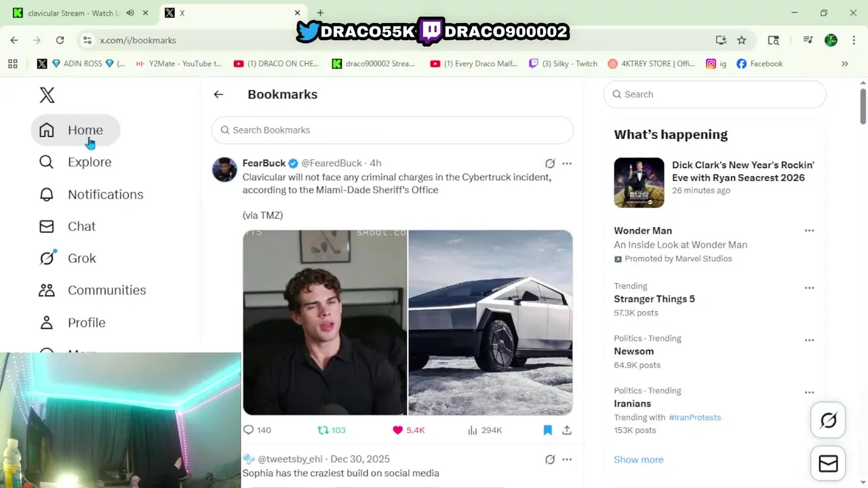Click the floating messages envelope button
Image resolution: width=868 pixels, height=488 pixels.
pyautogui.click(x=828, y=464)
